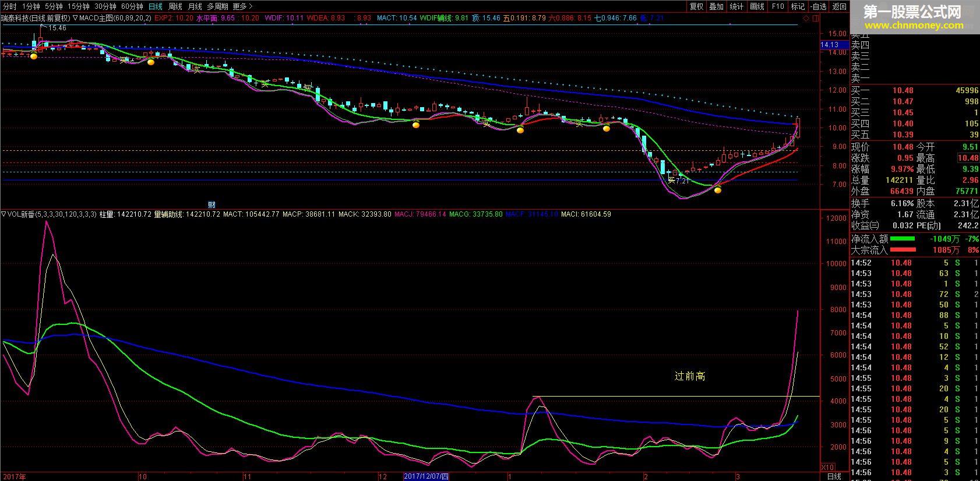Viewport: 980px width, 481px height.
Task: Click the 净流入额 value -1049万
Action: tap(945, 239)
